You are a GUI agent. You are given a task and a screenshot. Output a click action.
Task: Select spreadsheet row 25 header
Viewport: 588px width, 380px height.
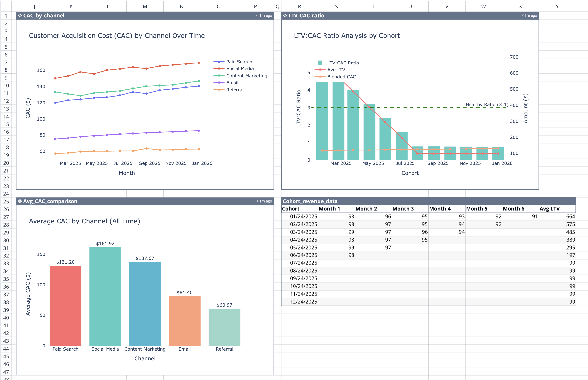pos(7,201)
